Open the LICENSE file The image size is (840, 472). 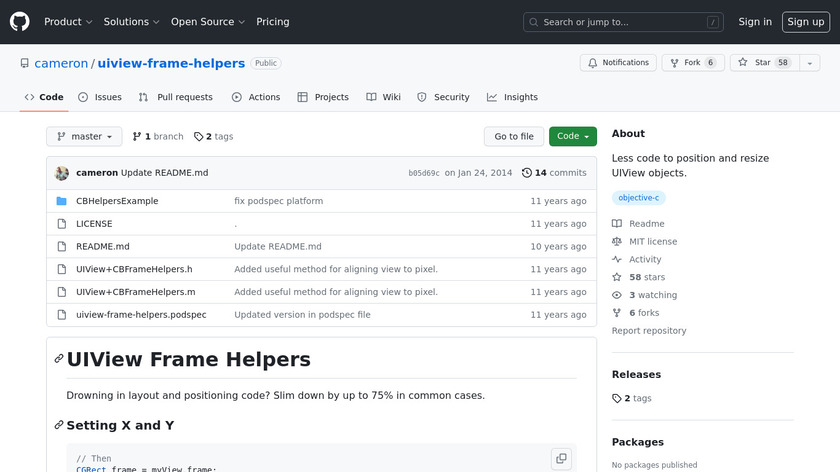pyautogui.click(x=94, y=223)
